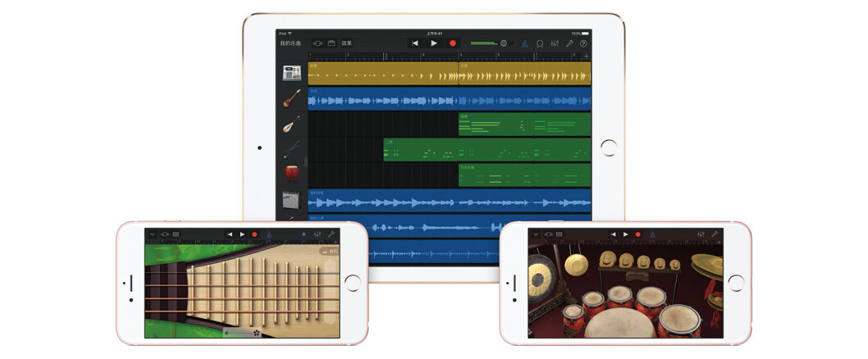Tap the ruler plus button on percussion iPhone
Viewport: 868px width, 359px height.
point(719,242)
